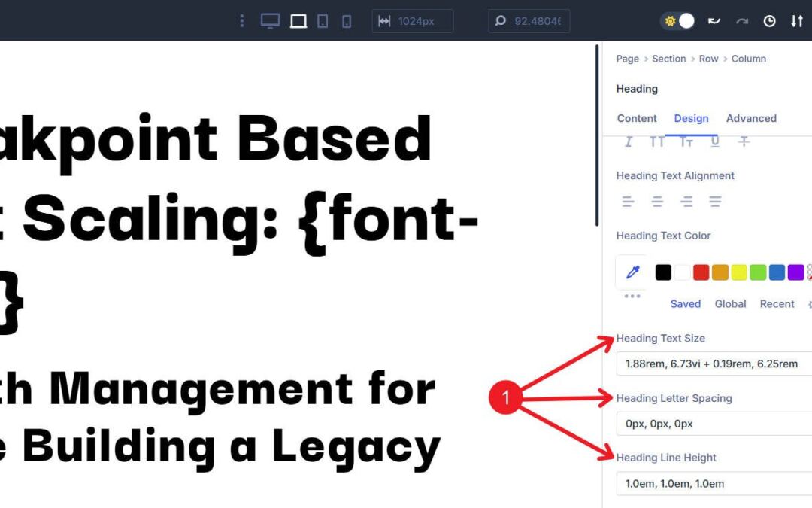Toggle the light/dark mode switch
The width and height of the screenshot is (812, 508).
[678, 20]
